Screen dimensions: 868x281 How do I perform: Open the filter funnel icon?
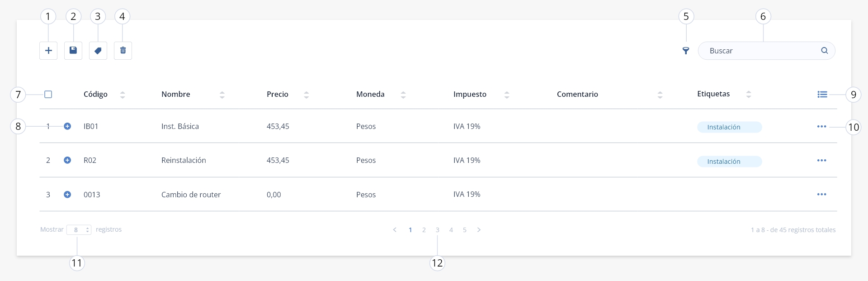click(x=686, y=51)
